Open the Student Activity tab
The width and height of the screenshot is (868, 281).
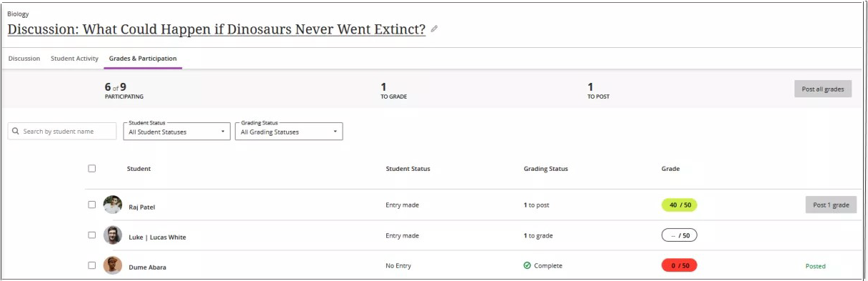[74, 59]
